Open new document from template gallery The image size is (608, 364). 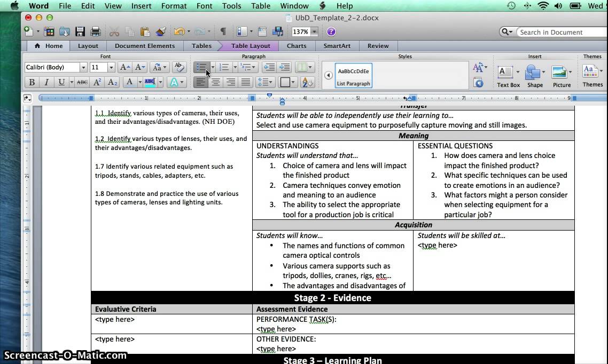[49, 31]
